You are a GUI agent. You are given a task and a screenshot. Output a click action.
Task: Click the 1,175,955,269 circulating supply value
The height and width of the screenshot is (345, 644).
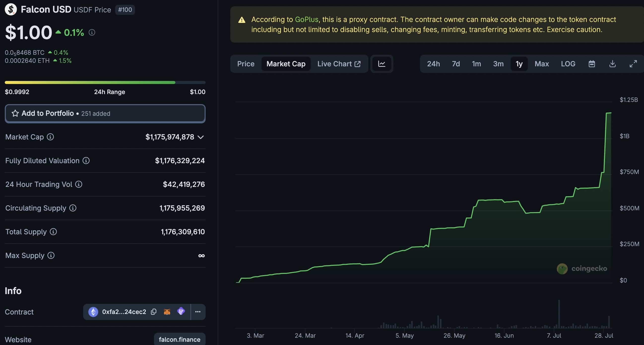click(x=182, y=208)
